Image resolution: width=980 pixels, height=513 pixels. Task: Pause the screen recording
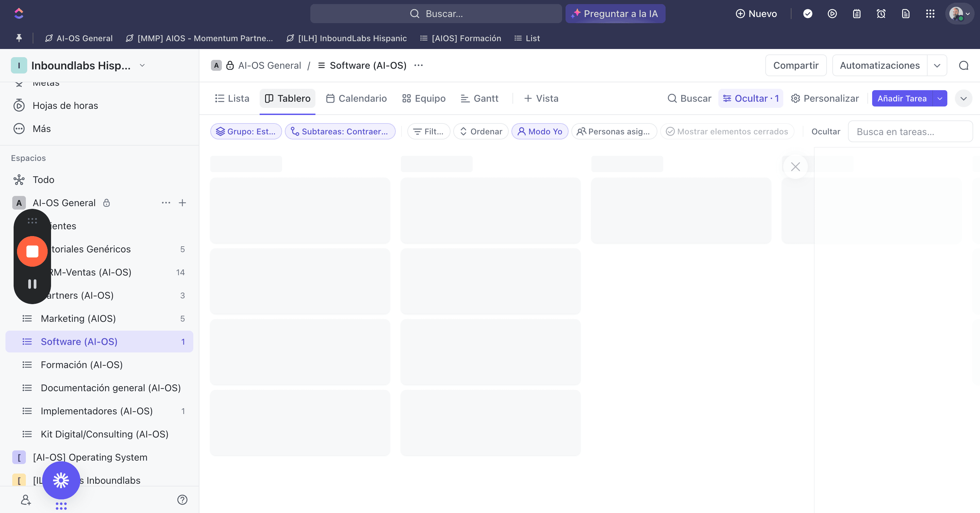(32, 284)
